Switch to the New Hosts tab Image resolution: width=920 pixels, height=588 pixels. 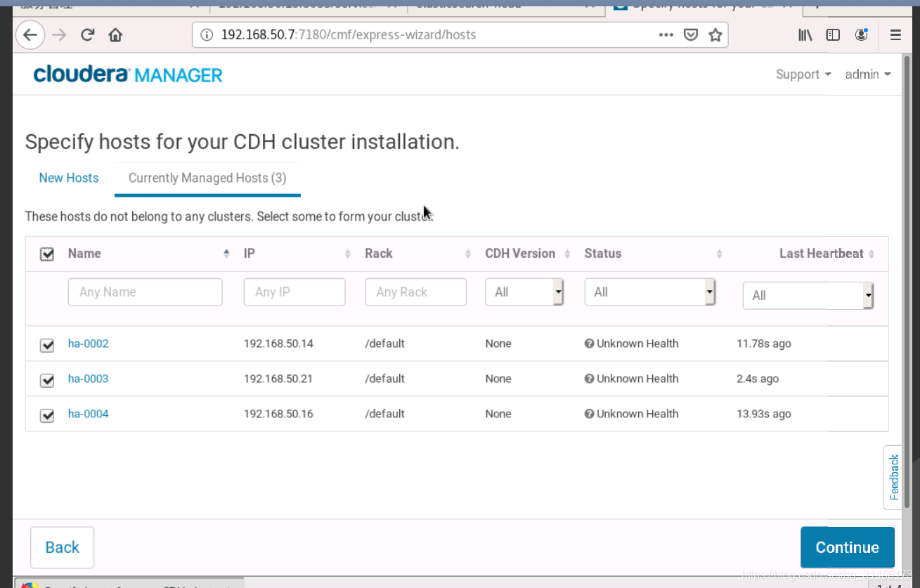[69, 178]
